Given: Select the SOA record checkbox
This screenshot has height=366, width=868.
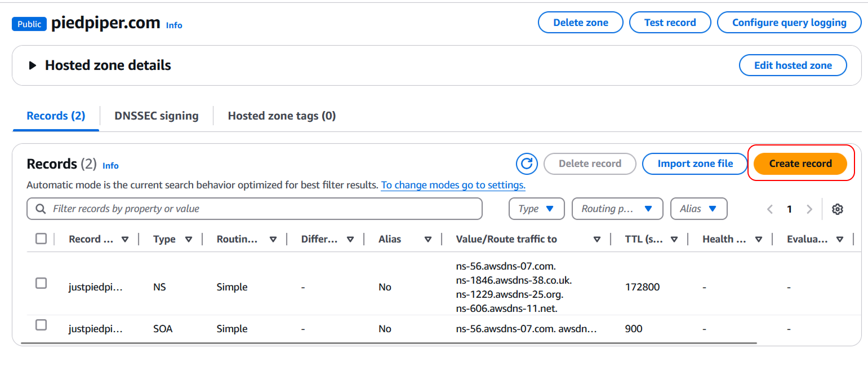Looking at the screenshot, I should pos(41,325).
